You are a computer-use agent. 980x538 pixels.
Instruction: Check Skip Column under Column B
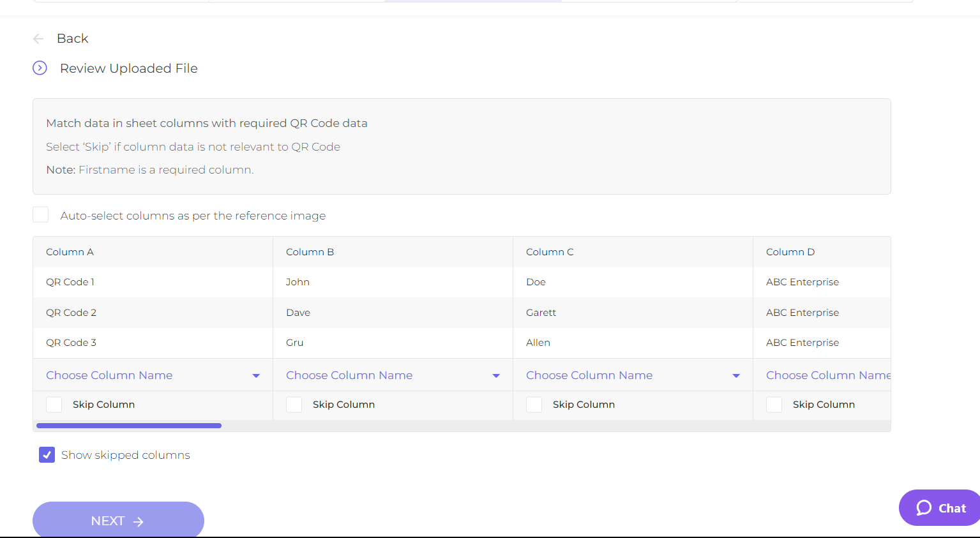pyautogui.click(x=294, y=404)
